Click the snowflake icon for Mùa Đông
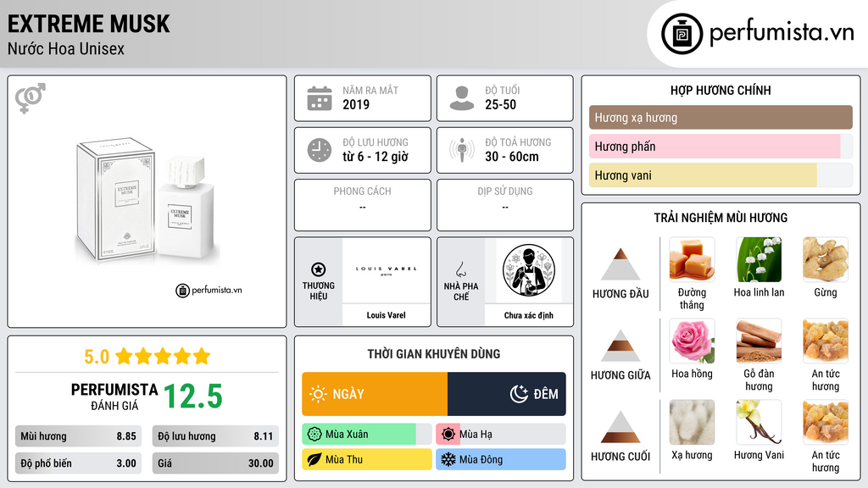Viewport: 868px width, 488px height. pyautogui.click(x=448, y=459)
